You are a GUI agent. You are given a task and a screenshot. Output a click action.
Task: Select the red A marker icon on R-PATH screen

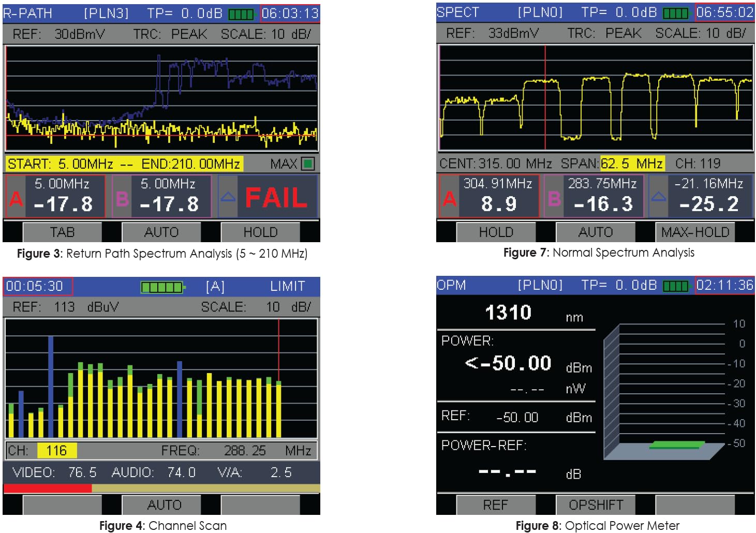pos(16,199)
